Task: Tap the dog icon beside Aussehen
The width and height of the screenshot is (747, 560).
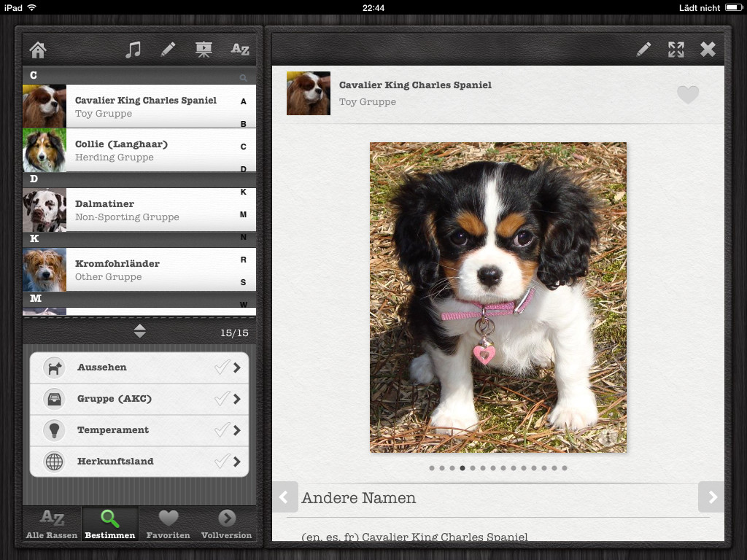Action: click(54, 367)
